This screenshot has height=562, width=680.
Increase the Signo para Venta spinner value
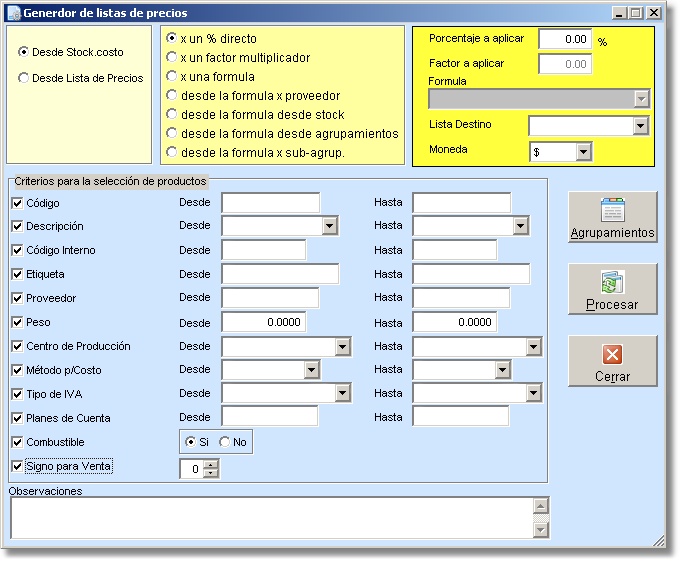coord(210,465)
